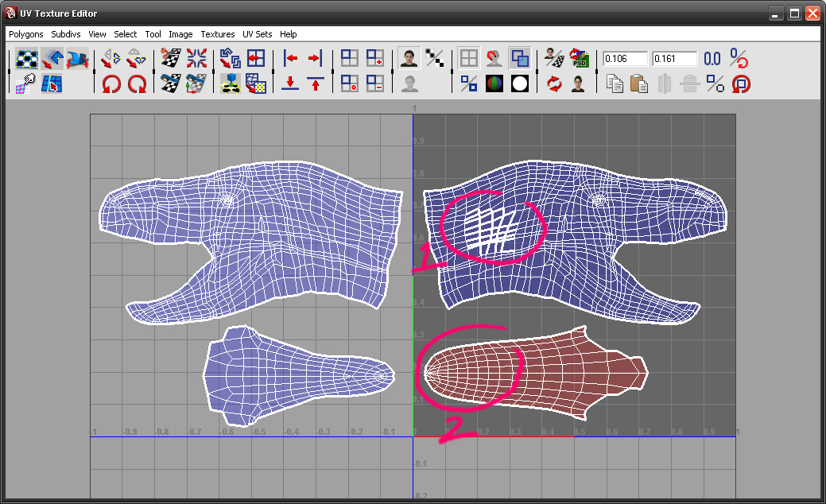Click the V coordinate field showing 0.161
826x504 pixels.
click(x=674, y=59)
